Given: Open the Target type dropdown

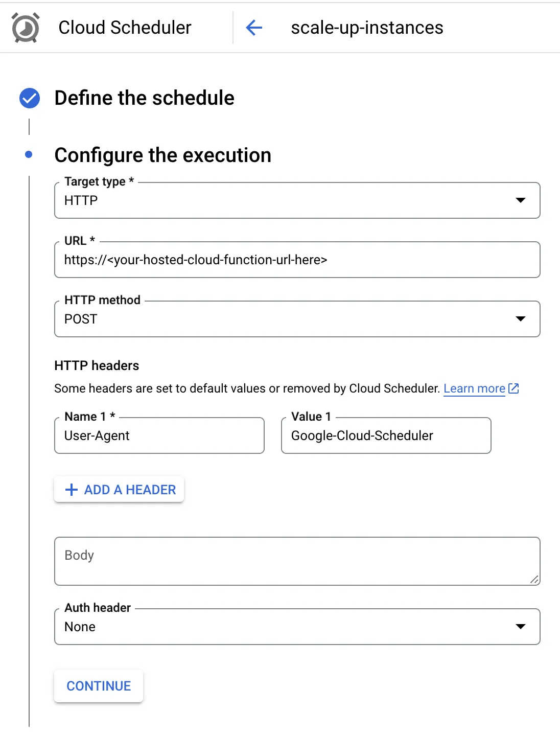Looking at the screenshot, I should (x=297, y=200).
